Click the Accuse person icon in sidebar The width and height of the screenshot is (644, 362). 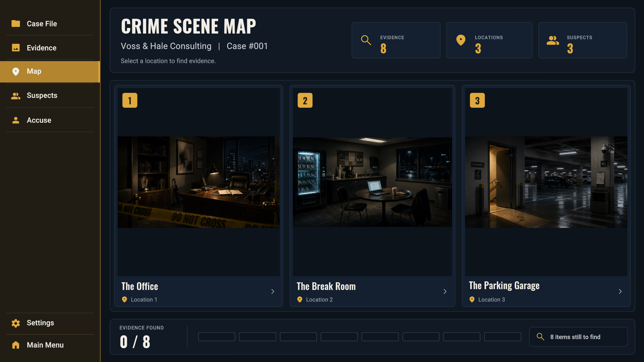click(16, 120)
